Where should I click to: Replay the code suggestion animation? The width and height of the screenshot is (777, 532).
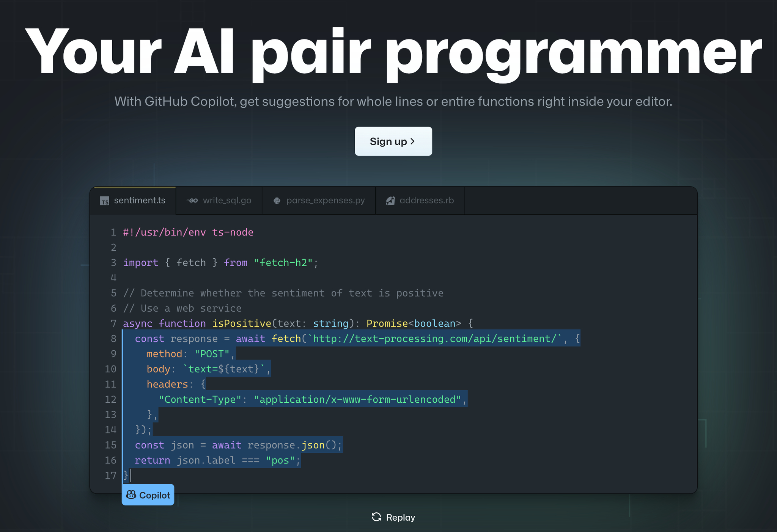[393, 517]
